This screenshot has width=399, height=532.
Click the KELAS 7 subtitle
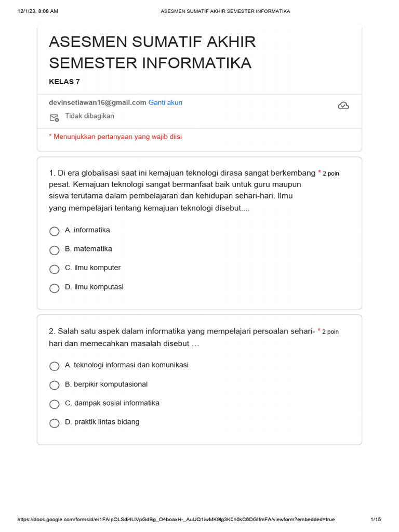pos(64,82)
